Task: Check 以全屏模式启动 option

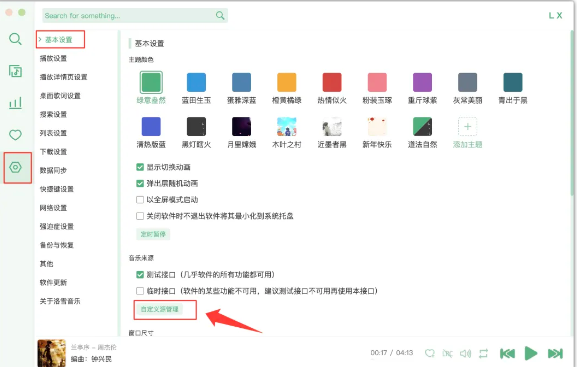Action: (x=140, y=200)
